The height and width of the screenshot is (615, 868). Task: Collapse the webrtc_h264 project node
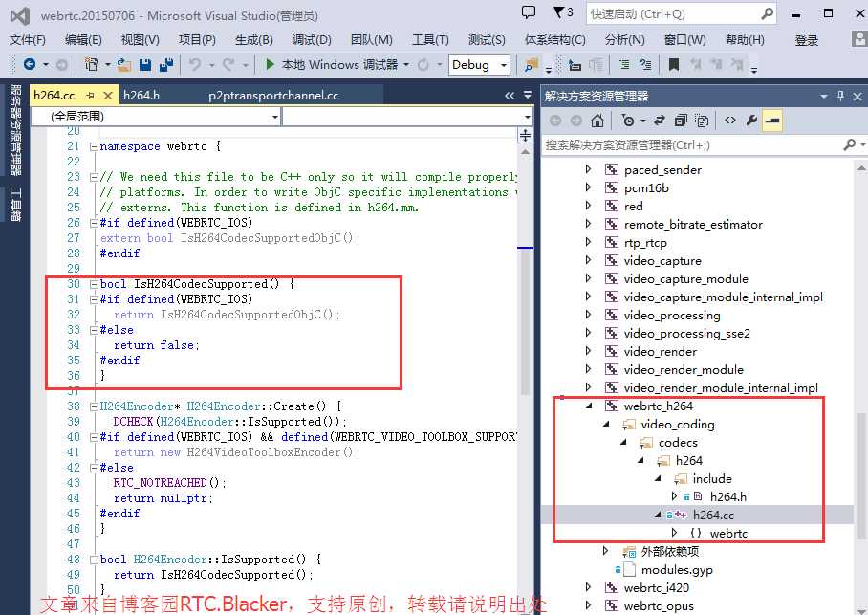coord(589,406)
